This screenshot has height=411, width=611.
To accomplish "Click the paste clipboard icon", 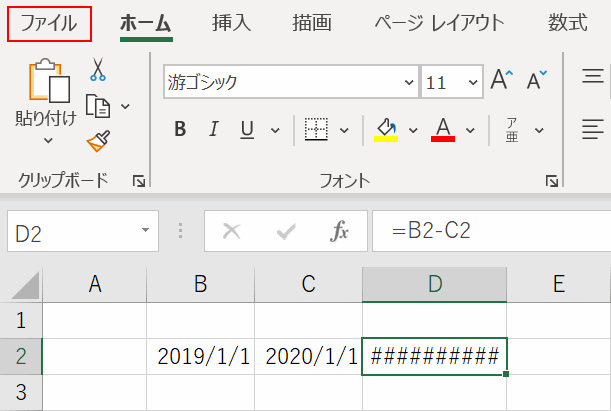I will 48,81.
